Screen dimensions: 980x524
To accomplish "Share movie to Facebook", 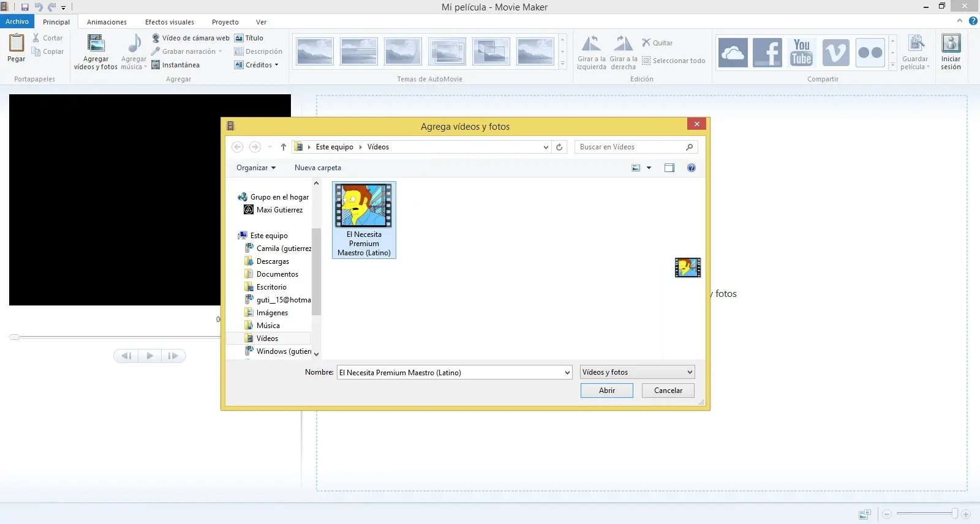I will pos(767,52).
